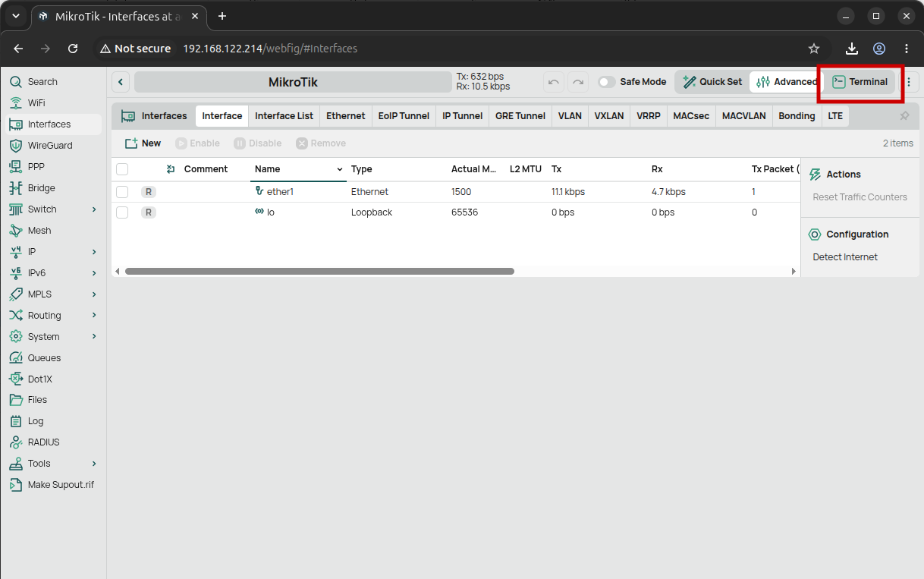The height and width of the screenshot is (579, 924).
Task: Click the redo arrow button
Action: point(578,82)
